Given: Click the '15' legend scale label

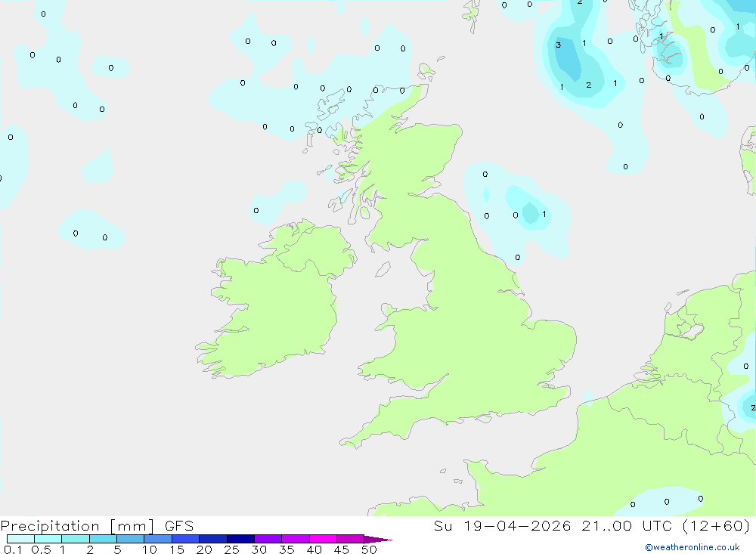Looking at the screenshot, I should click(x=177, y=549).
